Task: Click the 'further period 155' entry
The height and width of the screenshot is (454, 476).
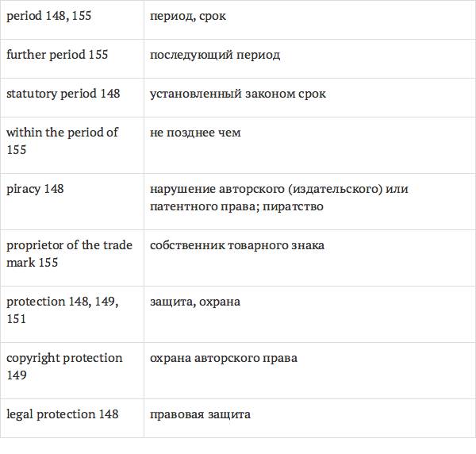Action: (x=57, y=56)
